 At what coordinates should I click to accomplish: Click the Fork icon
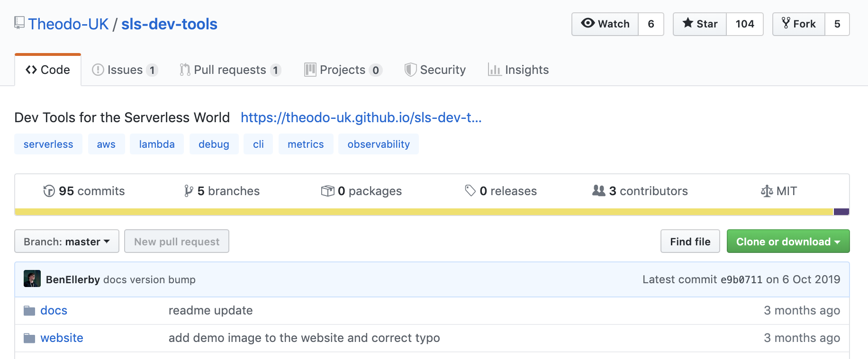[786, 23]
